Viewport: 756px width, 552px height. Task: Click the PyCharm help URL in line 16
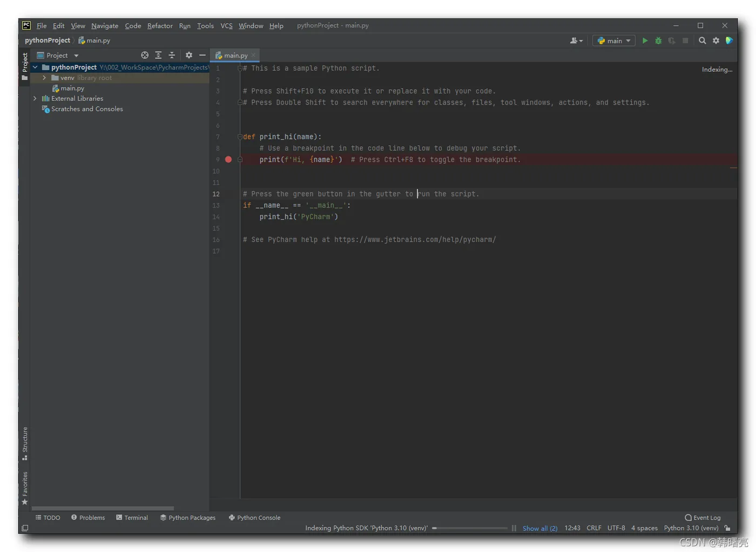point(415,239)
